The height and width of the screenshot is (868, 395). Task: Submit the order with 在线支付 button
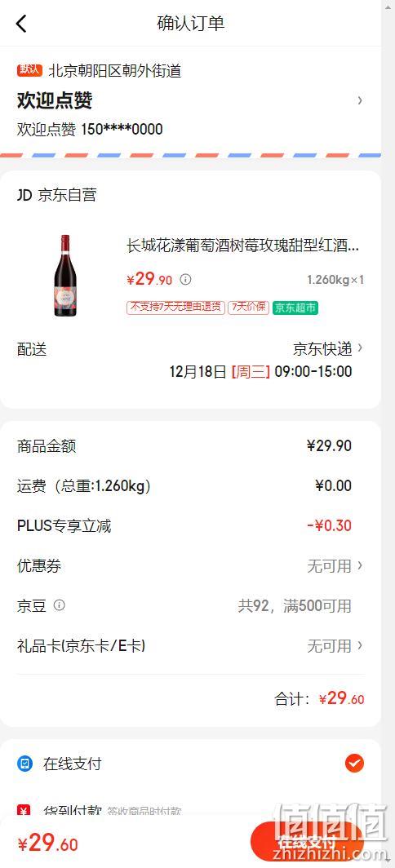307,842
